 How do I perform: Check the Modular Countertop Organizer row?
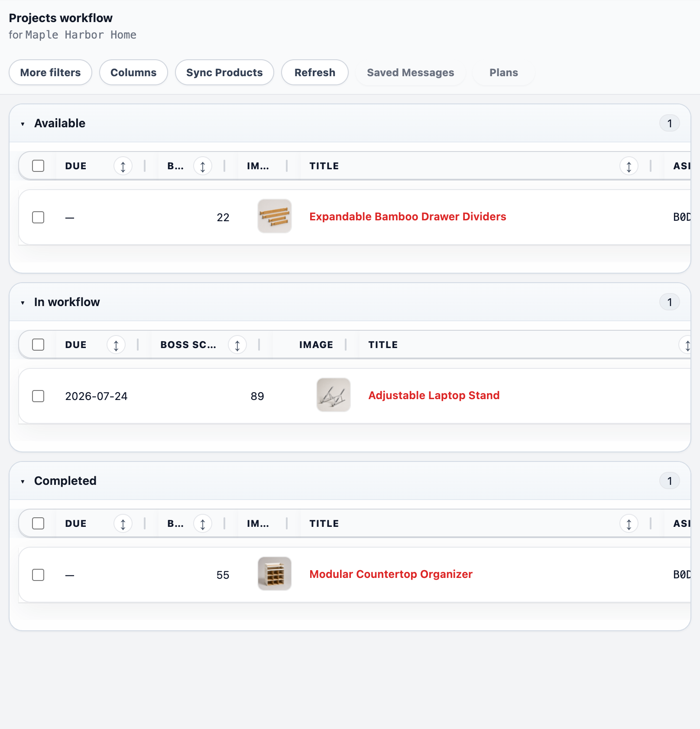tap(38, 575)
